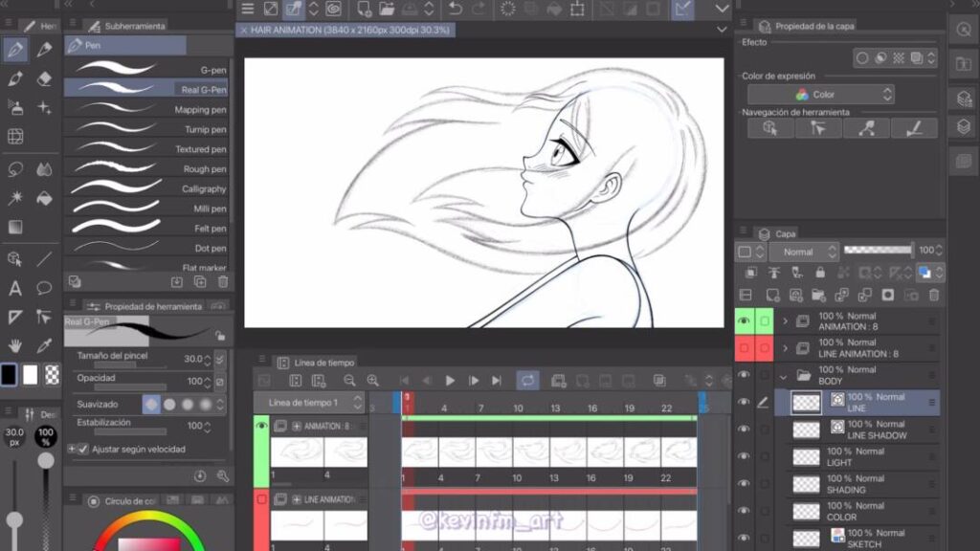Select the LINE layer
980x551 pixels.
pyautogui.click(x=857, y=403)
